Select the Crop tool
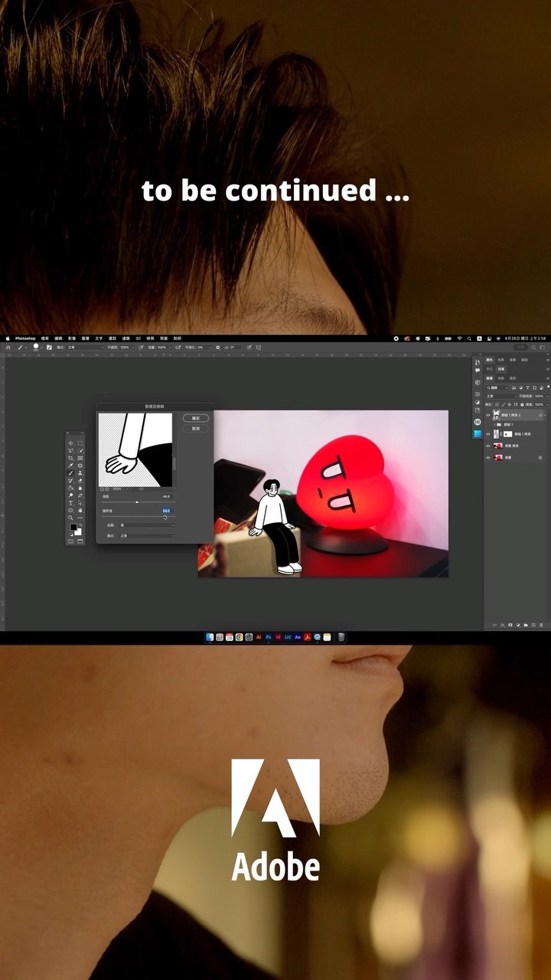The image size is (551, 980). pos(71,458)
